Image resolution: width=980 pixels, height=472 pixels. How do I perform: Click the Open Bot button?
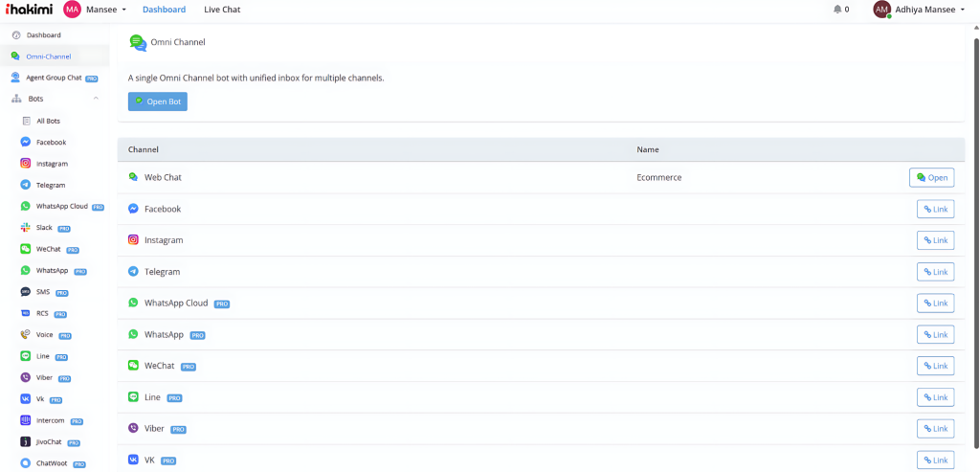pos(158,101)
